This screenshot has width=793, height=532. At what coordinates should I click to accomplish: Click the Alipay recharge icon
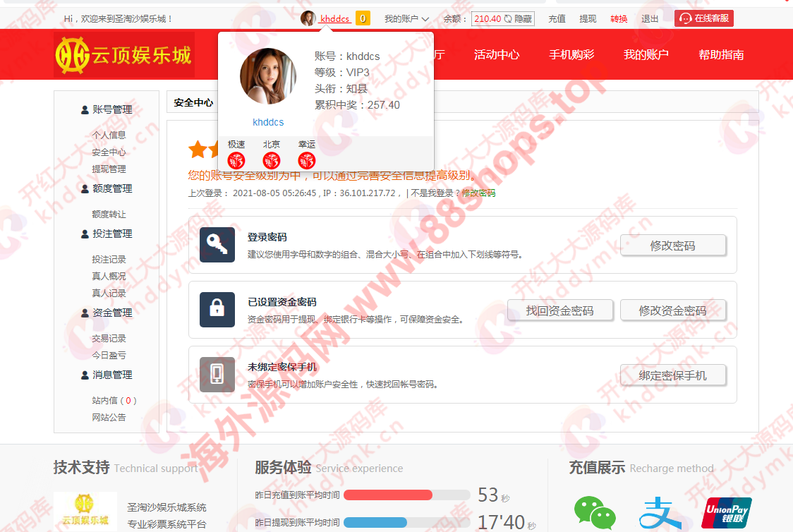660,513
